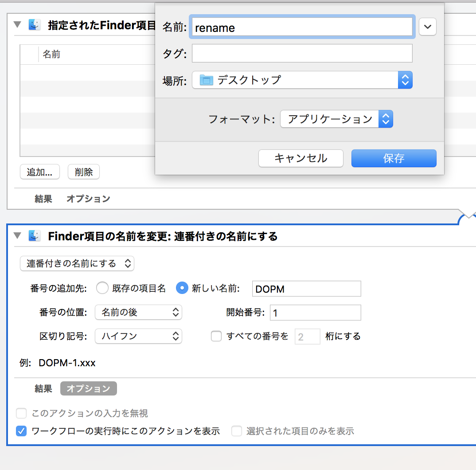The height and width of the screenshot is (470, 476).
Task: Select the 既存の項目名 radio button
Action: 102,288
